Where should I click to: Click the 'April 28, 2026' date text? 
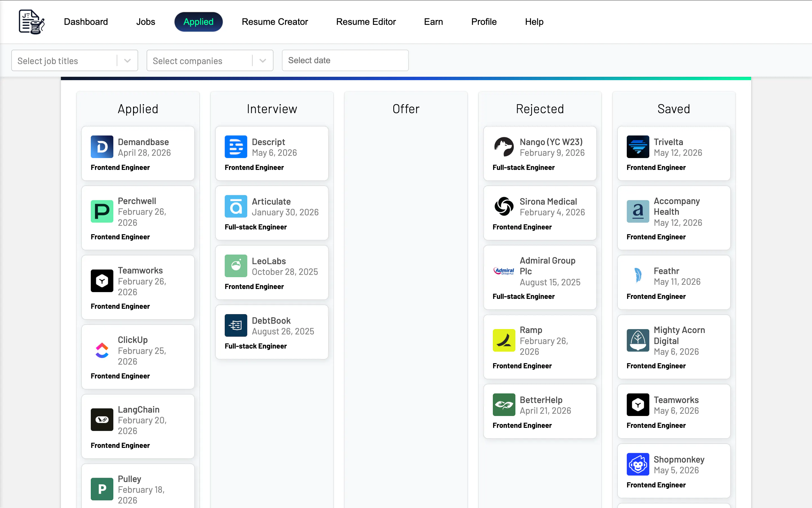[x=144, y=153]
